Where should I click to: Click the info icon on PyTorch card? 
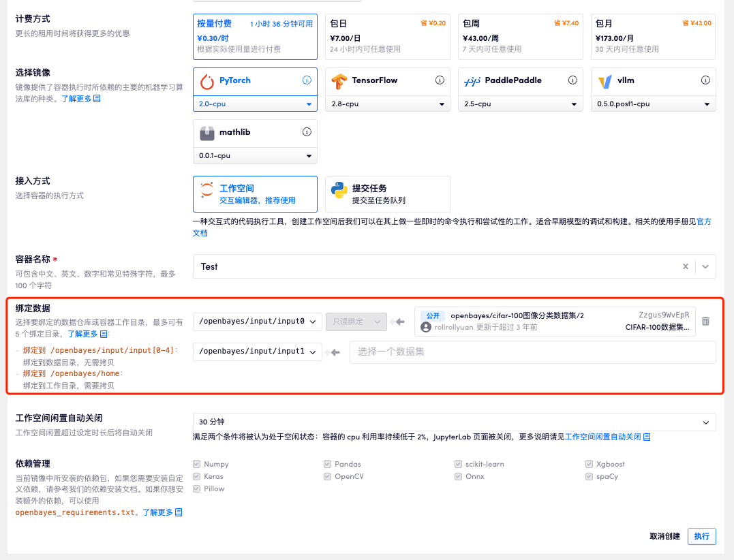pyautogui.click(x=307, y=80)
